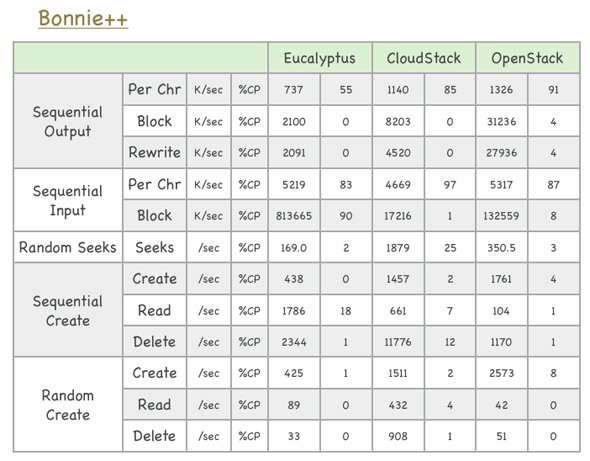Select the Eucalyptus column header
This screenshot has width=590, height=461.
click(x=320, y=58)
